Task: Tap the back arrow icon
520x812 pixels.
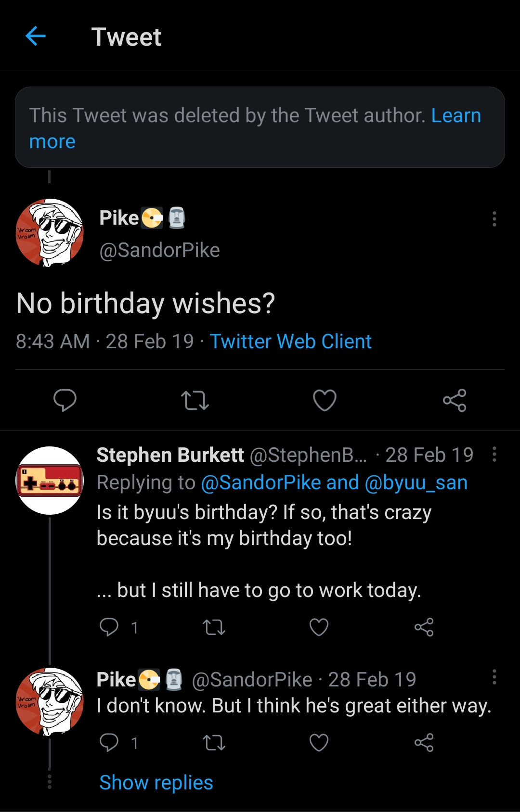Action: coord(36,36)
